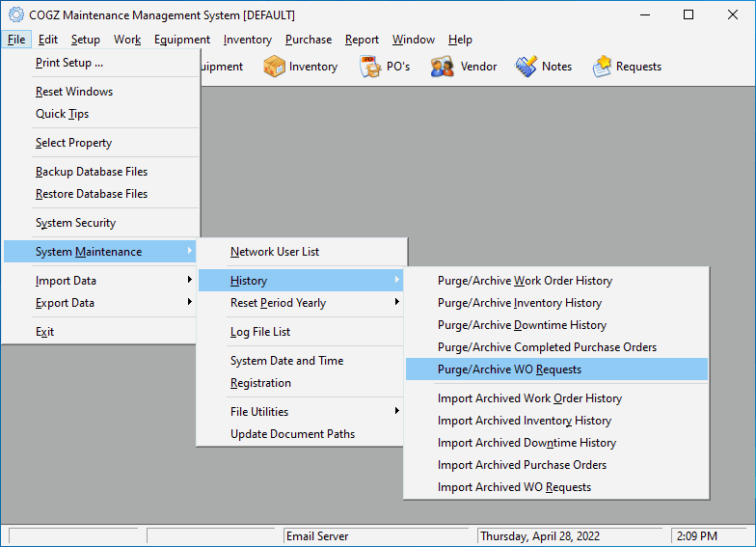Click the Vendor people icon
This screenshot has height=547, width=756.
click(442, 67)
